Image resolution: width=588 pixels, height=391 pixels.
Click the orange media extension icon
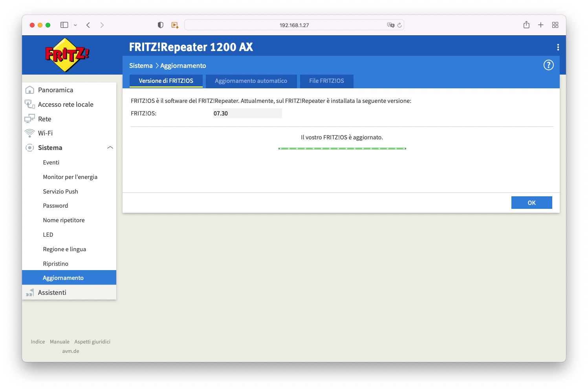(x=175, y=25)
